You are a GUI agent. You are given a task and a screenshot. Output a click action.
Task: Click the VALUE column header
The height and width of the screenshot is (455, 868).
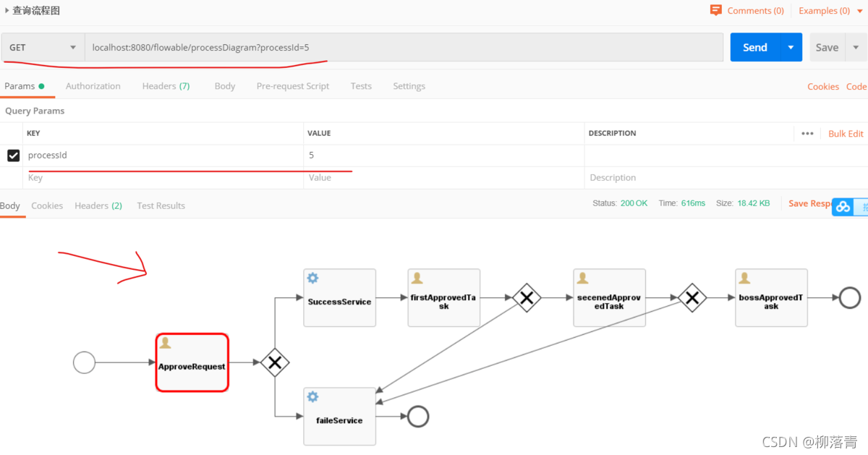(x=319, y=134)
